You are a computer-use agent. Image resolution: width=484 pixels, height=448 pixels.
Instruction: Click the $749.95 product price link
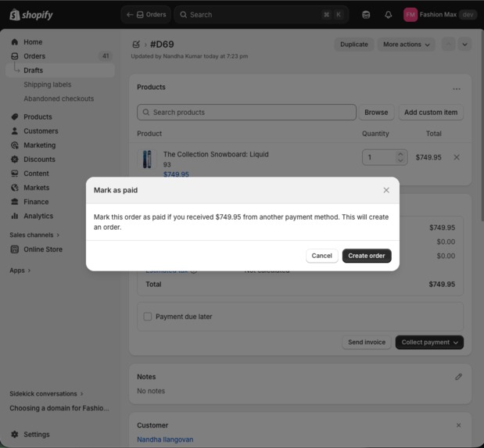176,174
